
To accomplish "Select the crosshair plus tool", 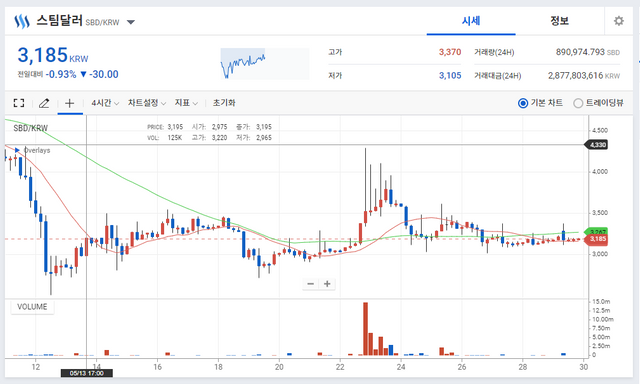I will pos(70,103).
